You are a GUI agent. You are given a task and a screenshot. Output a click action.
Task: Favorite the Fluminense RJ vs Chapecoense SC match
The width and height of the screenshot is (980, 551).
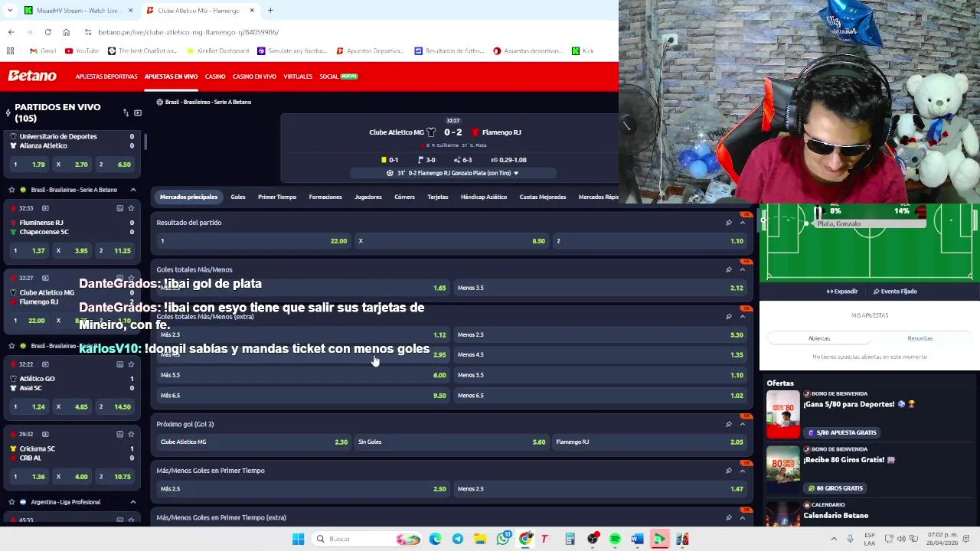[x=131, y=208]
